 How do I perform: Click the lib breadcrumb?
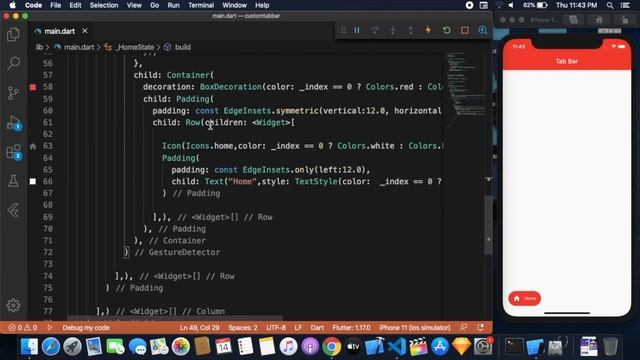[39, 47]
